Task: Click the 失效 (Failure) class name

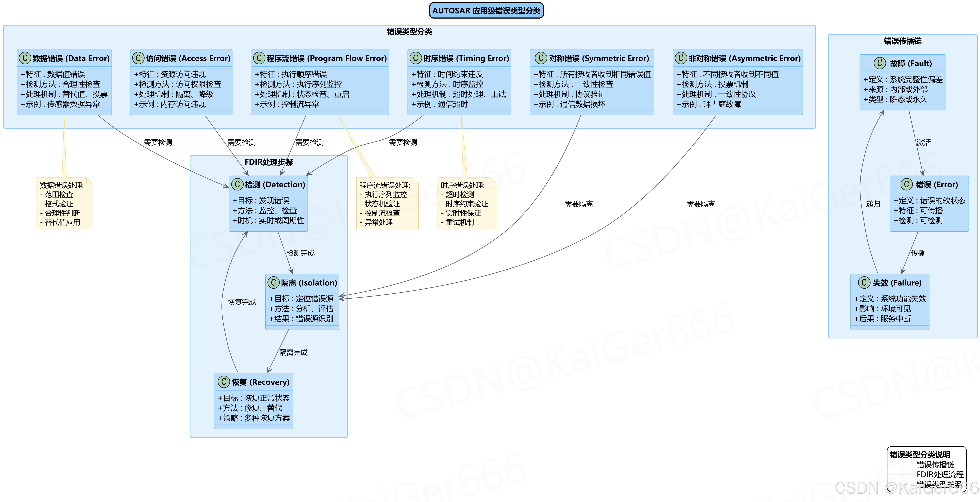Action: (x=897, y=283)
